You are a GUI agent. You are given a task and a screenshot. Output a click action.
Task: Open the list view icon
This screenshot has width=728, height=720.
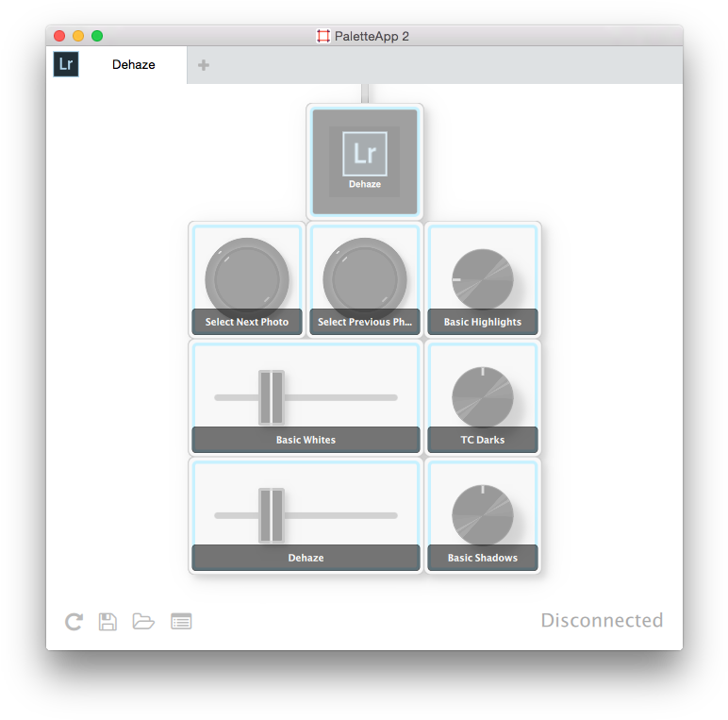pos(181,622)
